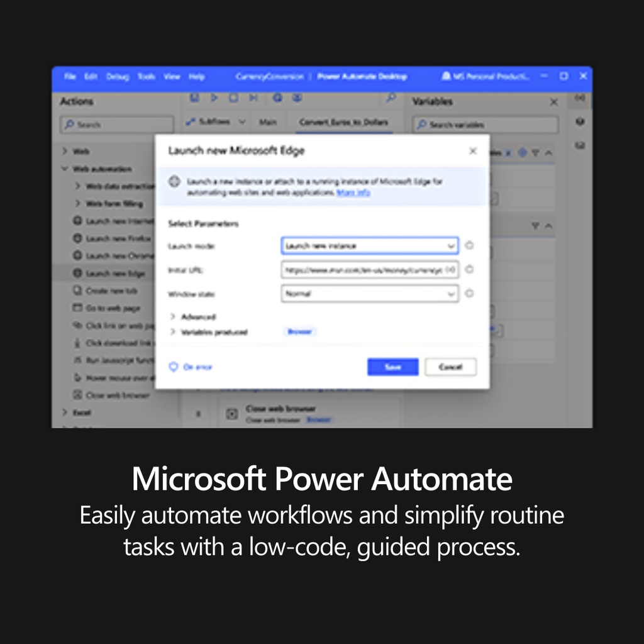
Task: Click the Close web browser action in list
Action: [111, 395]
